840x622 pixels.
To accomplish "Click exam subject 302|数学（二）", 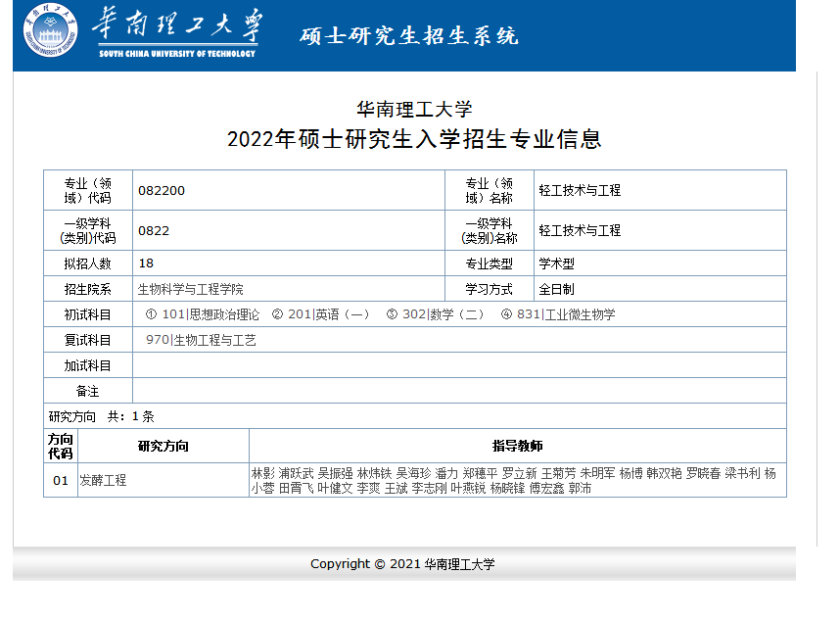I will 443,314.
